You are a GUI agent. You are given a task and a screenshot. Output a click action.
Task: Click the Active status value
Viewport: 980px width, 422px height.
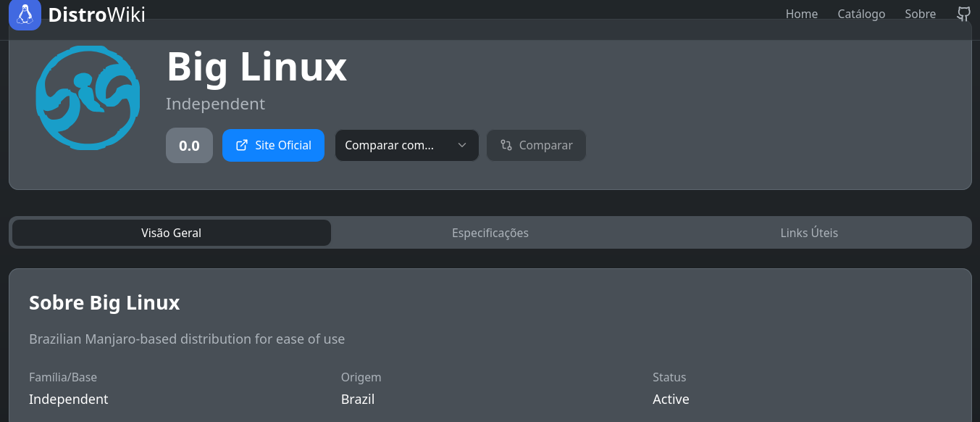click(x=671, y=399)
